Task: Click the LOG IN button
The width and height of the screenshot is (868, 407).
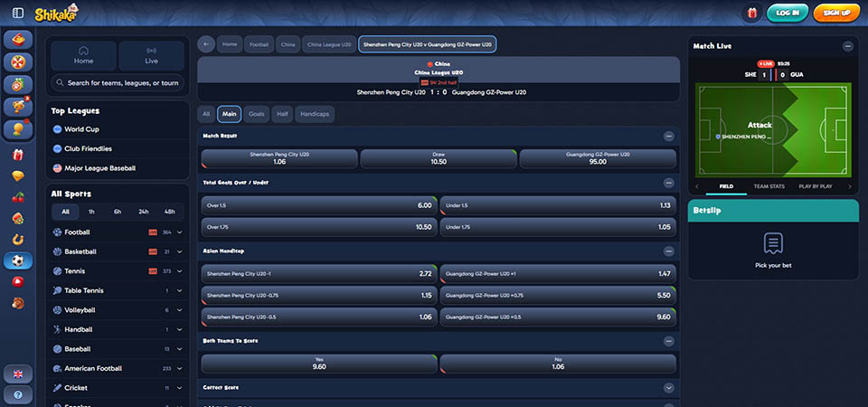Action: [788, 13]
